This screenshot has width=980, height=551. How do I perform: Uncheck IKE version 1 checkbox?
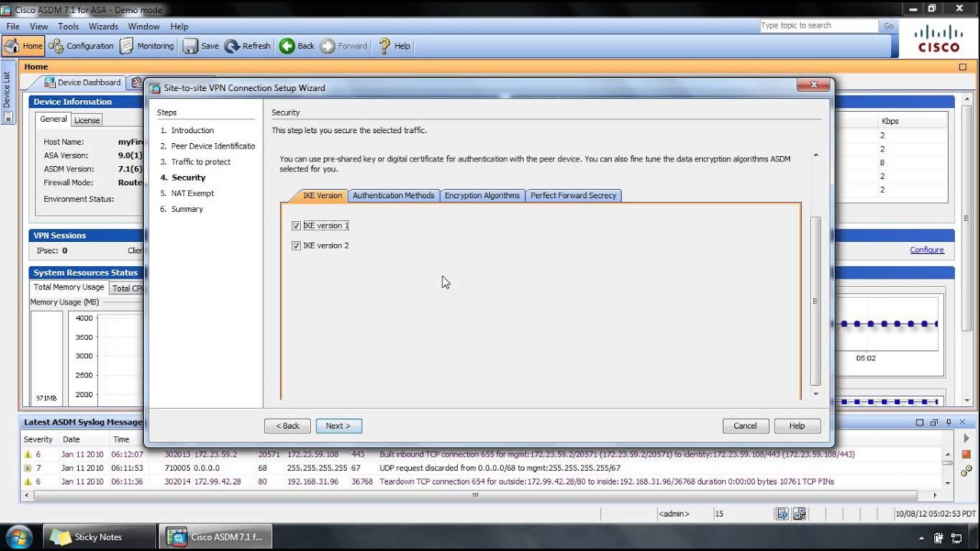(x=296, y=226)
